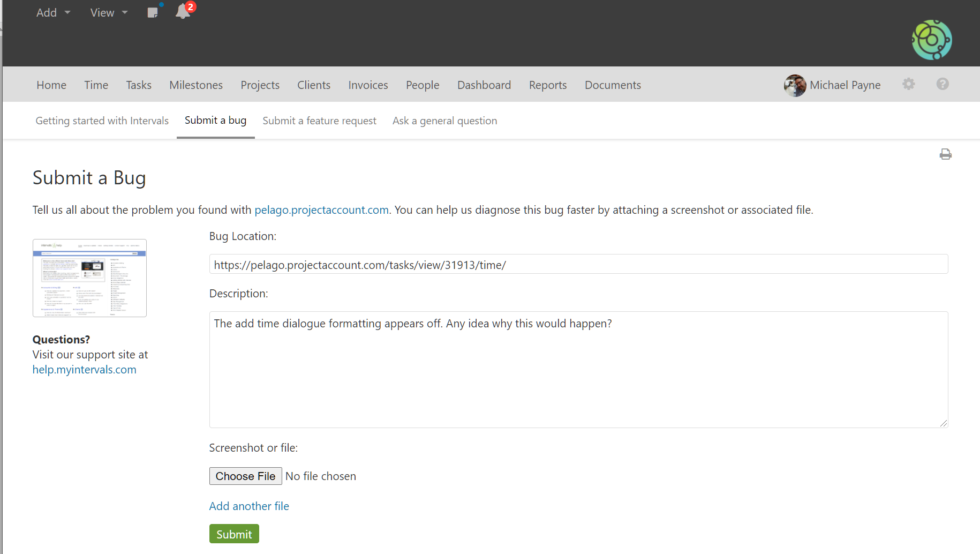Image resolution: width=980 pixels, height=554 pixels.
Task: Switch to Submit a feature request tab
Action: [319, 121]
